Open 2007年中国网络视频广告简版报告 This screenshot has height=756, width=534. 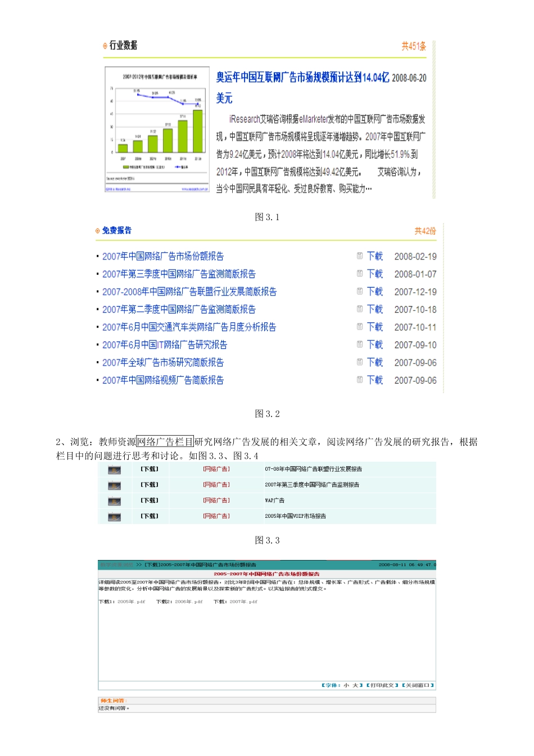[163, 380]
